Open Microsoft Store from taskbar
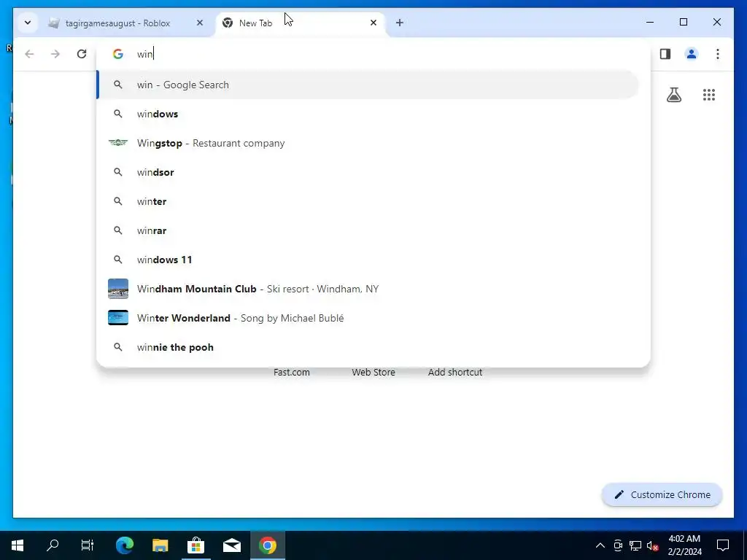 pos(196,545)
